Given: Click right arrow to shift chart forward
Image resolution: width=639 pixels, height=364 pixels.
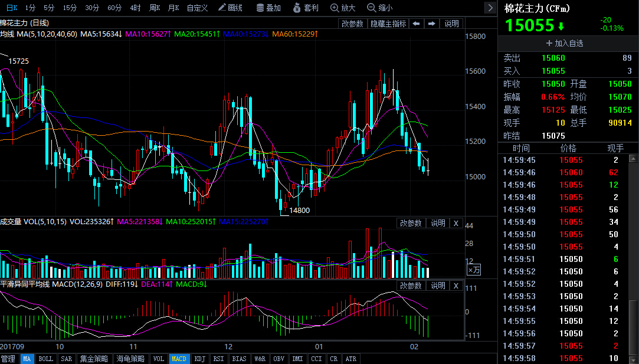Looking at the screenshot, I should coord(431,24).
